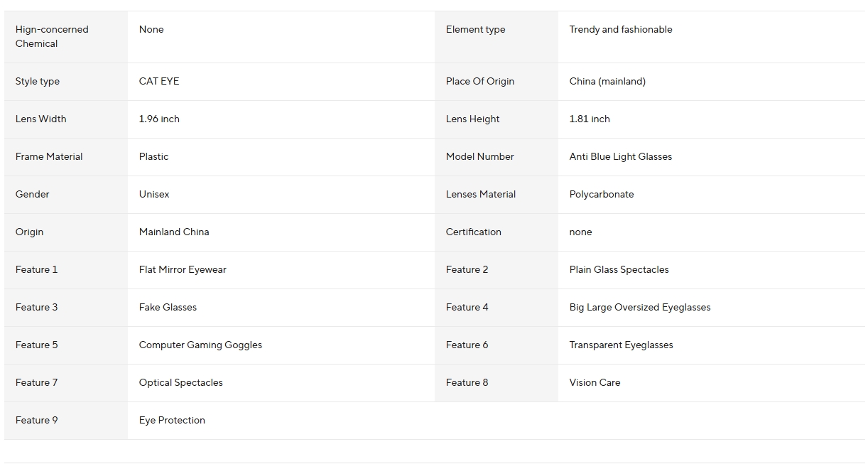Image resolution: width=868 pixels, height=464 pixels.
Task: Click the "Computer Gaming Goggles" value
Action: [200, 345]
